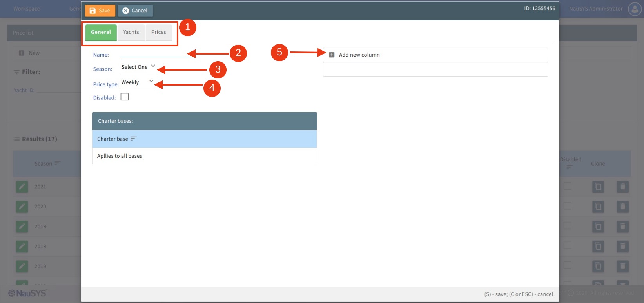Edit the 2020 season row with pencil icon

click(x=22, y=206)
